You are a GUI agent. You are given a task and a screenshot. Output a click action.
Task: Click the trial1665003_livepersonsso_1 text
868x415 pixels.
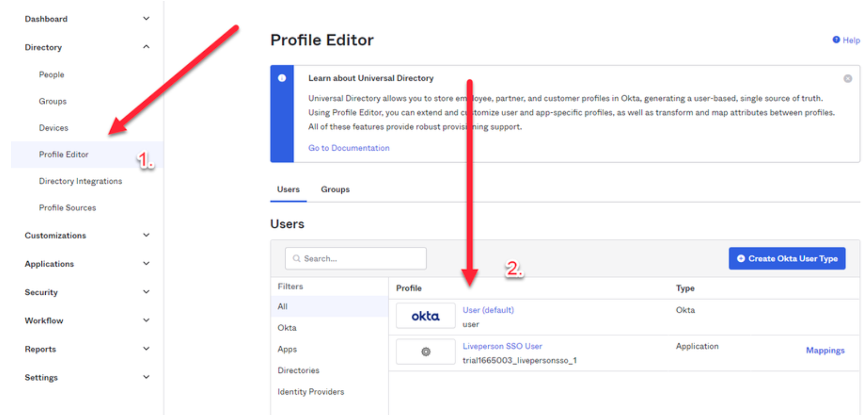(520, 360)
